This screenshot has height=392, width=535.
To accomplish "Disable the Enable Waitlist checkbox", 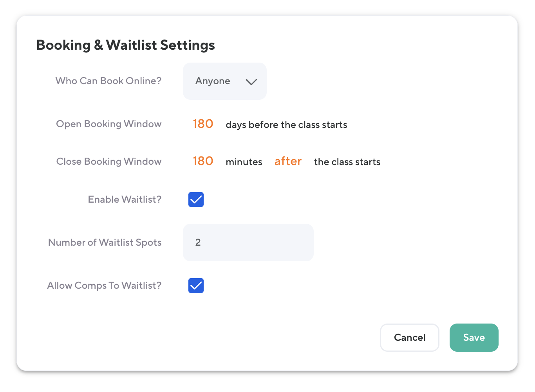I will (x=196, y=200).
